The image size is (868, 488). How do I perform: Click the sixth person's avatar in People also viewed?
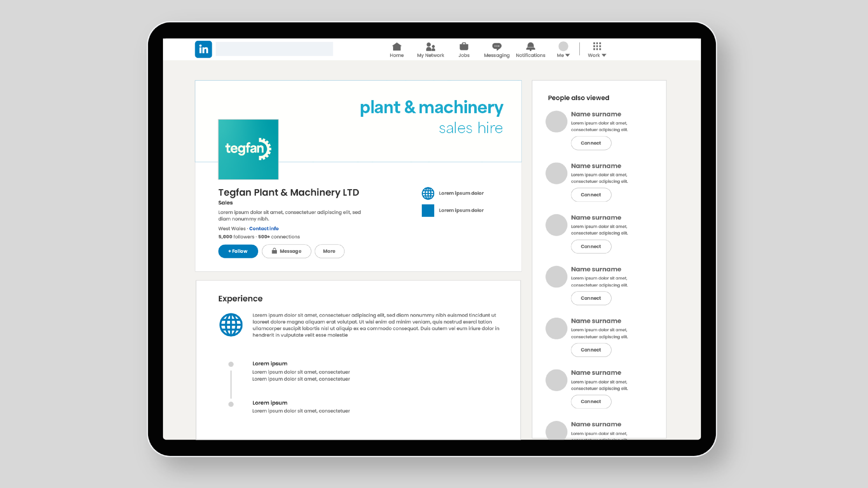tap(556, 380)
